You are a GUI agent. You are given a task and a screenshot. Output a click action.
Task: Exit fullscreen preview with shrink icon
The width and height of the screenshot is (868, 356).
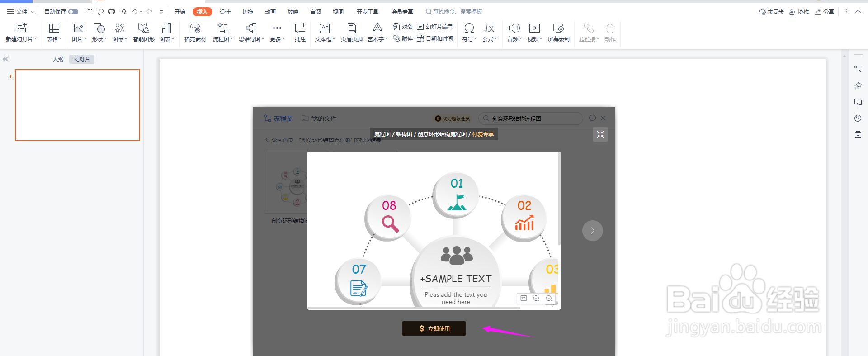pyautogui.click(x=600, y=134)
